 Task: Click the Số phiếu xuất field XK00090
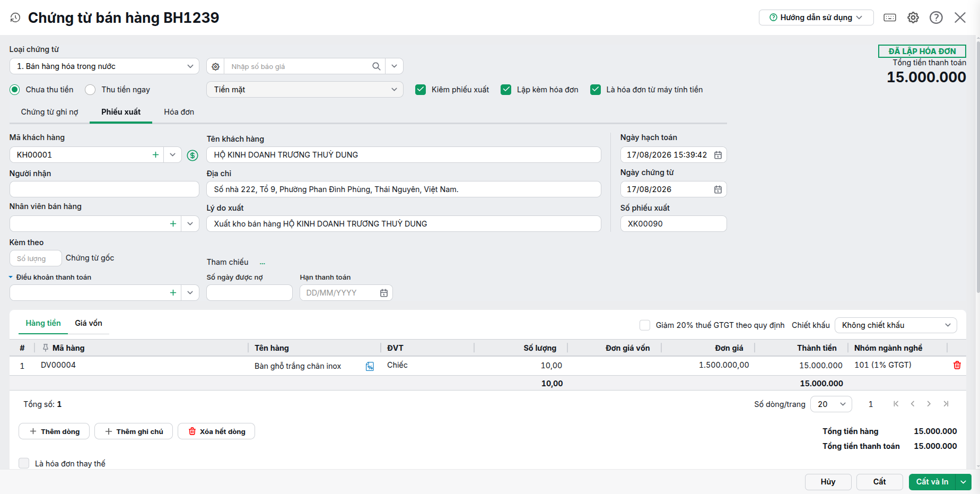673,224
